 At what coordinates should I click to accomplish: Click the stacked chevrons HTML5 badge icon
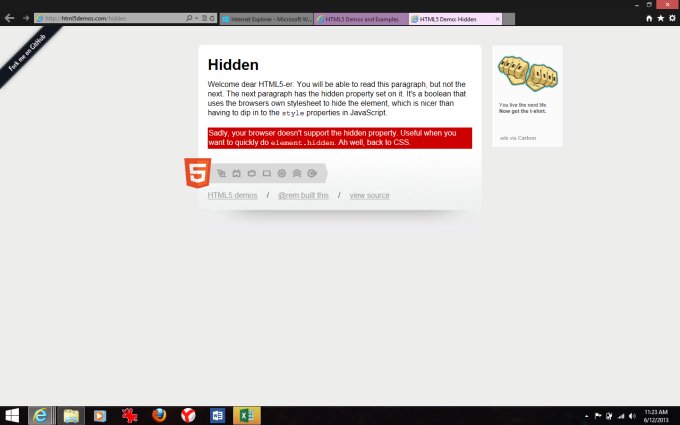297,173
